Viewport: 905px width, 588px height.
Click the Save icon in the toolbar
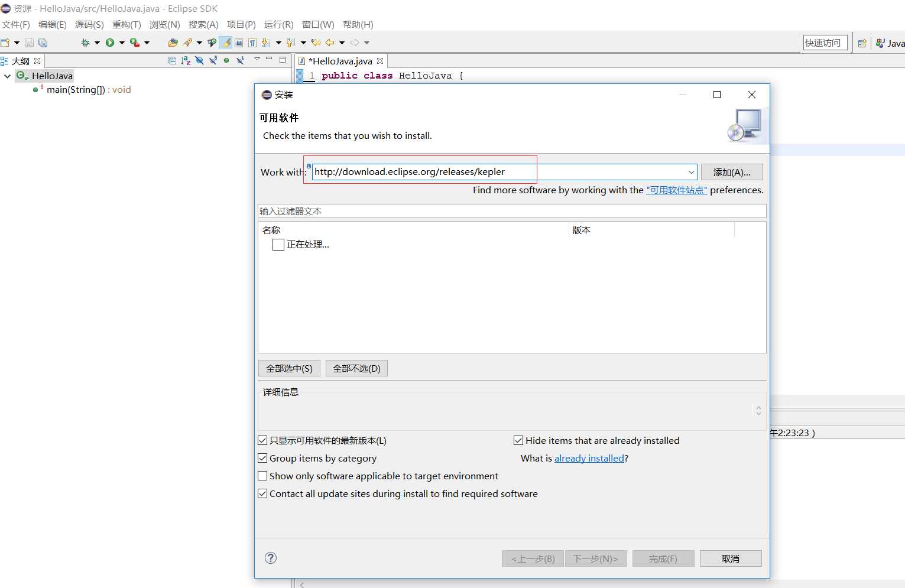(x=29, y=43)
